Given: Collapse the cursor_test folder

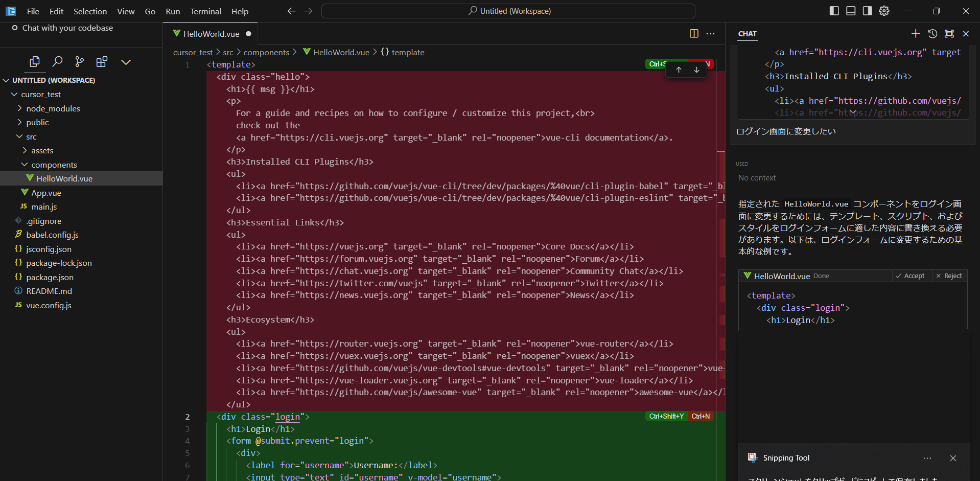Looking at the screenshot, I should pyautogui.click(x=14, y=94).
